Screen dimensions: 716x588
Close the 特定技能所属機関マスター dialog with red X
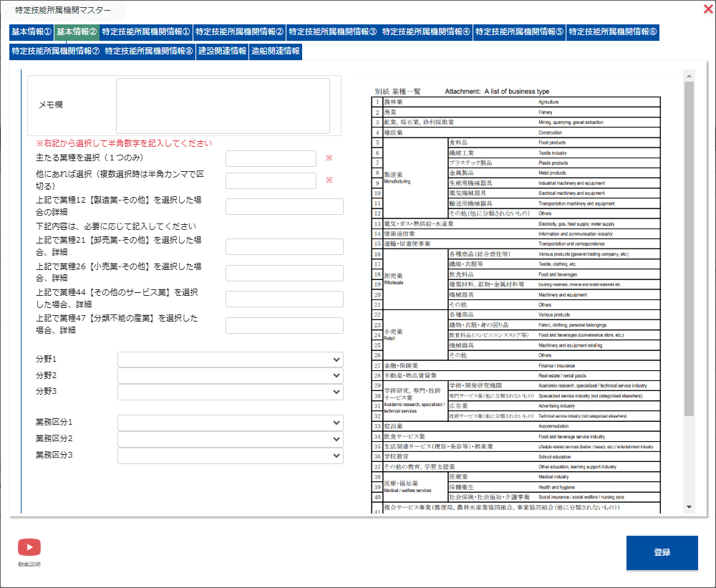point(708,9)
